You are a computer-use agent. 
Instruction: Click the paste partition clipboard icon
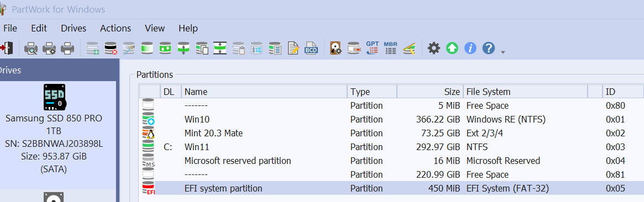coord(238,49)
